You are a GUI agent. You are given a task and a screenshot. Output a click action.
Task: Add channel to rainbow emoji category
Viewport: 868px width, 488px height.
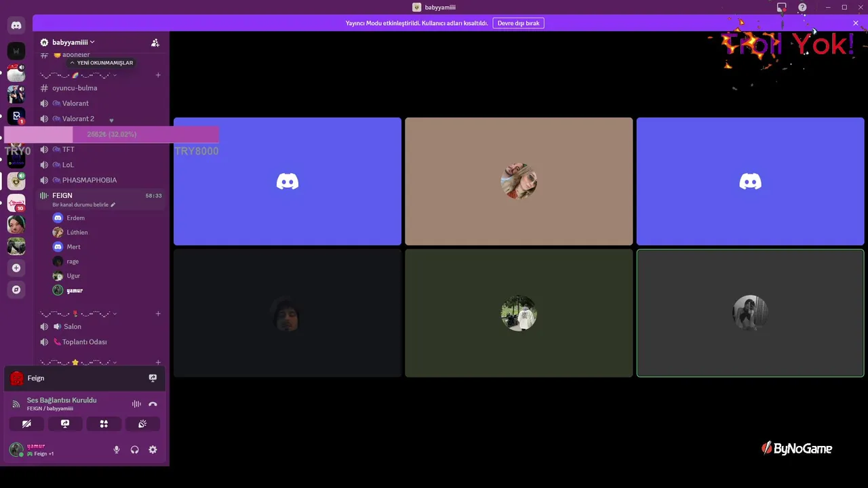[158, 75]
